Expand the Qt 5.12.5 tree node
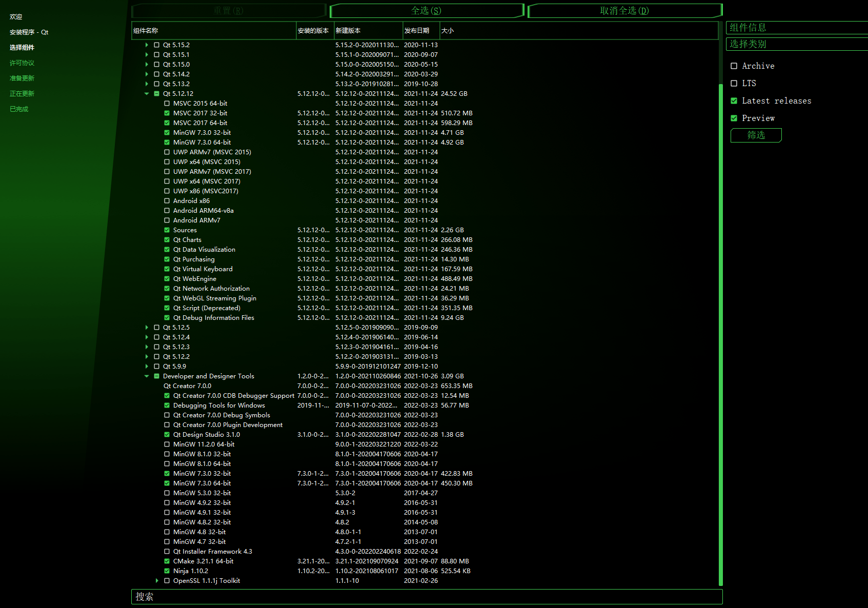 click(x=147, y=328)
